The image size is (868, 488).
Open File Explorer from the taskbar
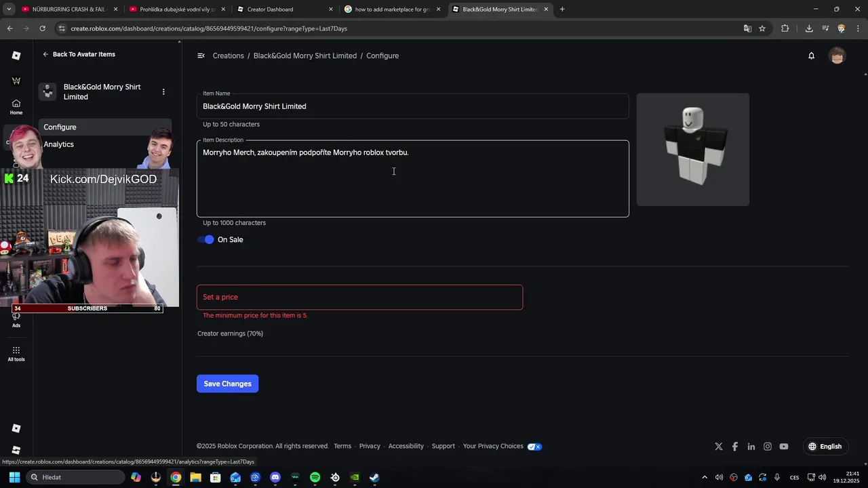pyautogui.click(x=195, y=477)
